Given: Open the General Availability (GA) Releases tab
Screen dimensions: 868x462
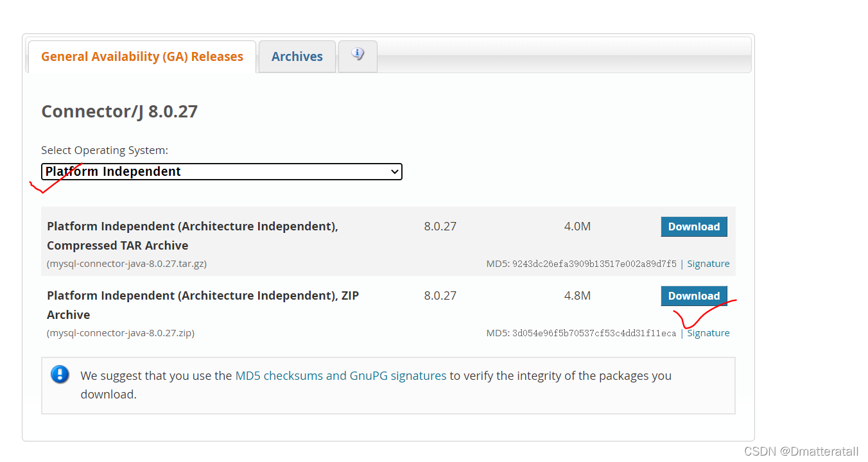Looking at the screenshot, I should (142, 56).
